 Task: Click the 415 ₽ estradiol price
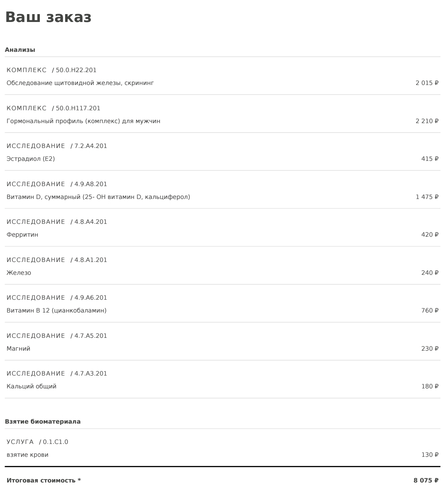pyautogui.click(x=429, y=159)
